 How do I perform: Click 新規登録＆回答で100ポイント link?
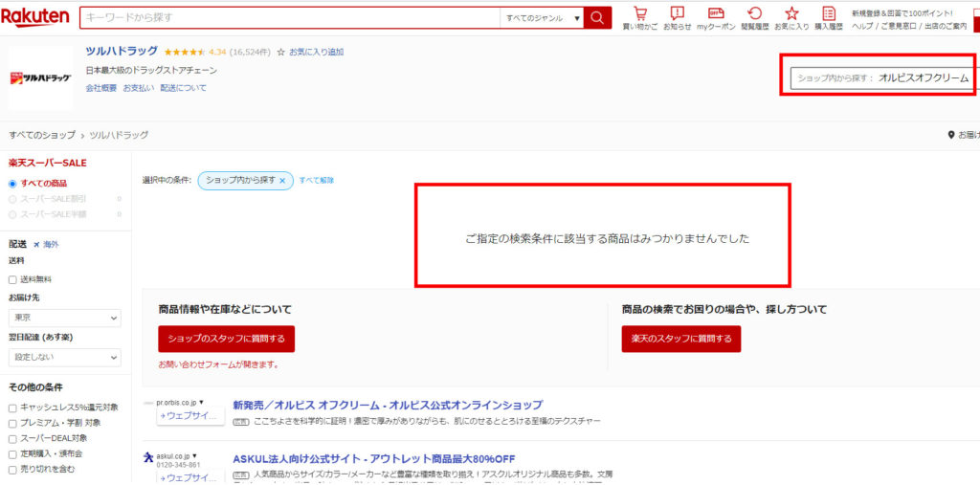(902, 12)
